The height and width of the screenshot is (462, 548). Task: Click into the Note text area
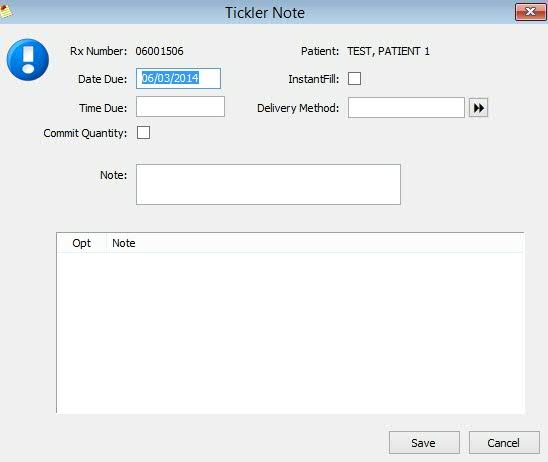(268, 185)
